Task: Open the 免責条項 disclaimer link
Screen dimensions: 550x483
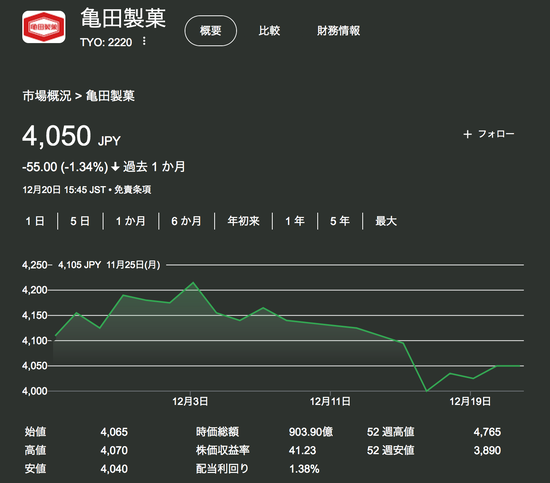Action: coord(133,190)
